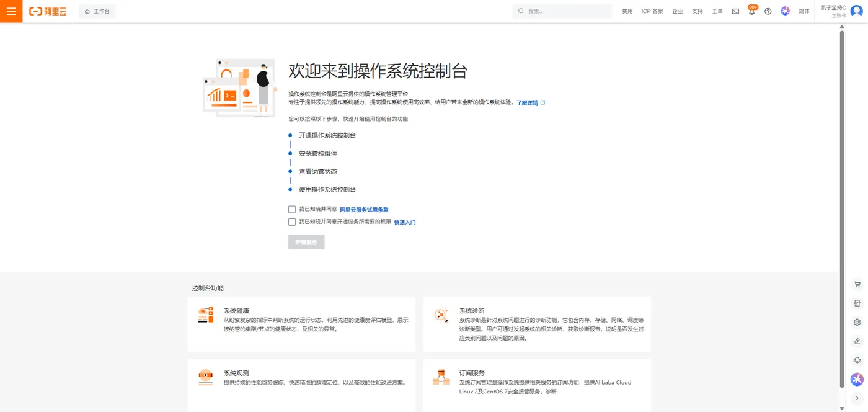
Task: Open 阿里云服务试用条款 link
Action: coord(364,210)
